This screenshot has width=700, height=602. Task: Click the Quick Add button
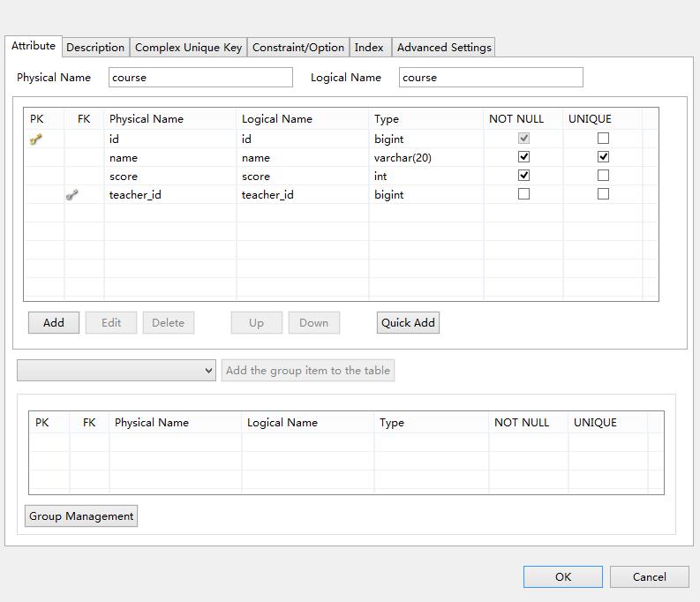pos(408,323)
